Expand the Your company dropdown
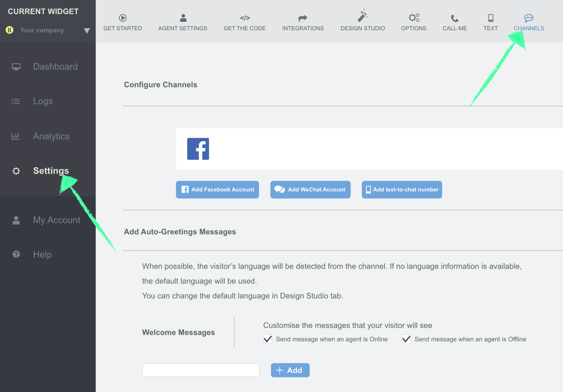Viewport: 563px width, 392px height. (87, 31)
